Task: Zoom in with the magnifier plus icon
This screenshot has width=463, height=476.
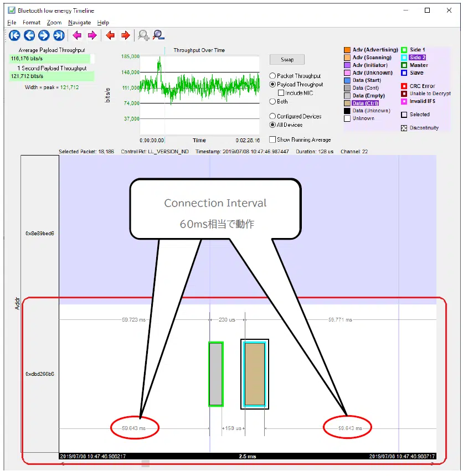Action: [x=143, y=35]
